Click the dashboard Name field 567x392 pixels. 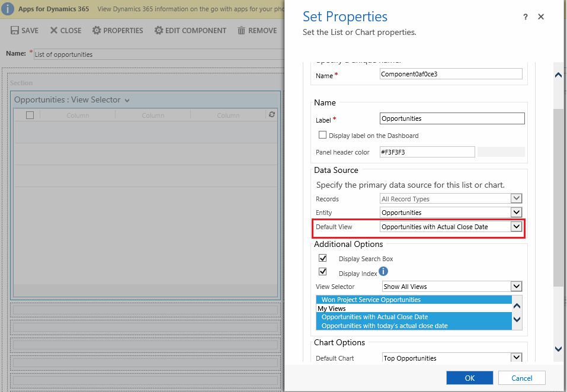point(159,54)
